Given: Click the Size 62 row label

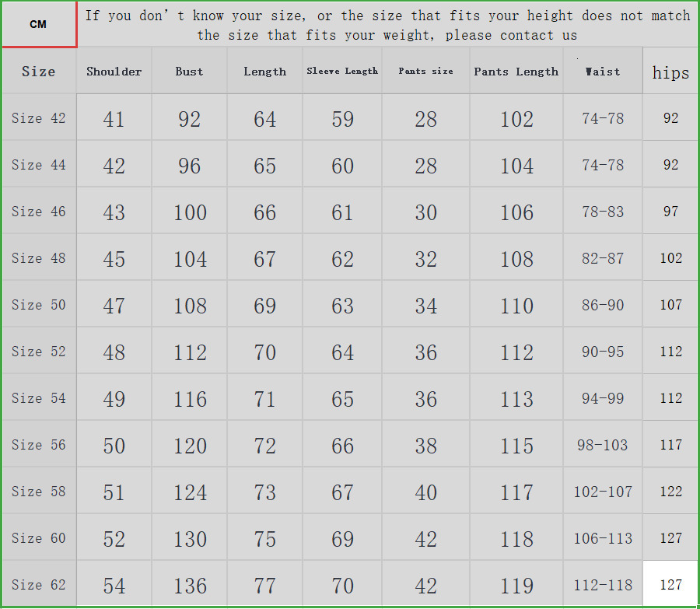Looking at the screenshot, I should pos(39,585).
